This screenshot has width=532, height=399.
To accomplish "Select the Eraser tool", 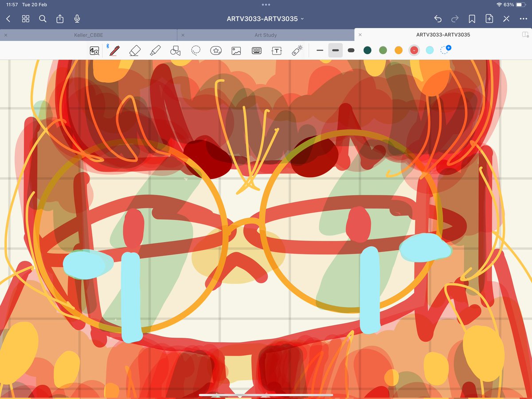I will click(135, 51).
